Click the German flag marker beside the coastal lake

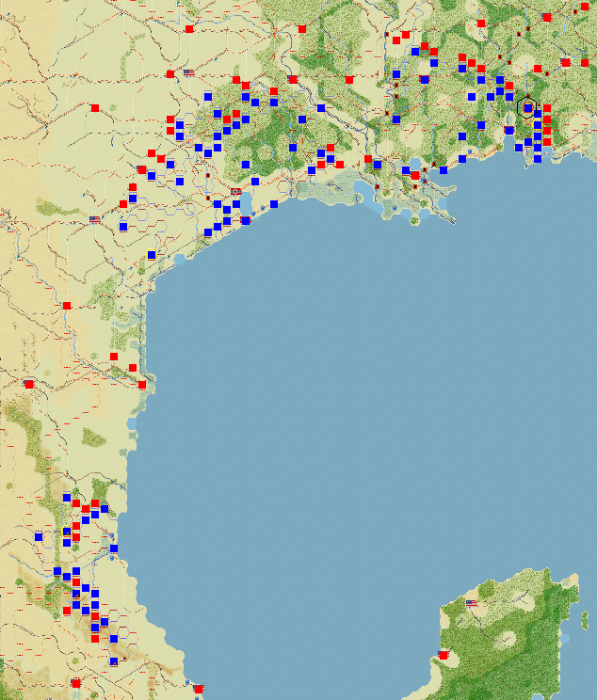[x=236, y=192]
